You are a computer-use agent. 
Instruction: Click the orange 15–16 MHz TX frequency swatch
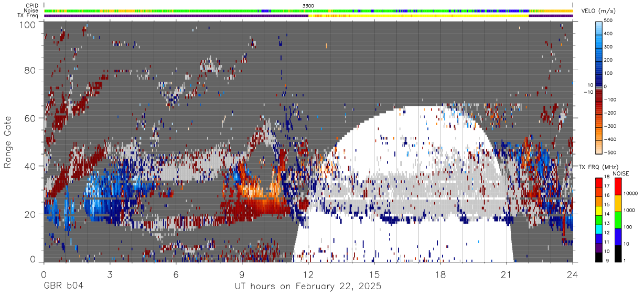coord(598,201)
